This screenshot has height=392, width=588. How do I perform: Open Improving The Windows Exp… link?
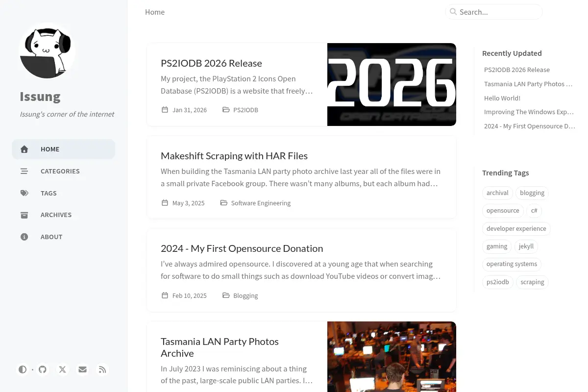click(529, 112)
